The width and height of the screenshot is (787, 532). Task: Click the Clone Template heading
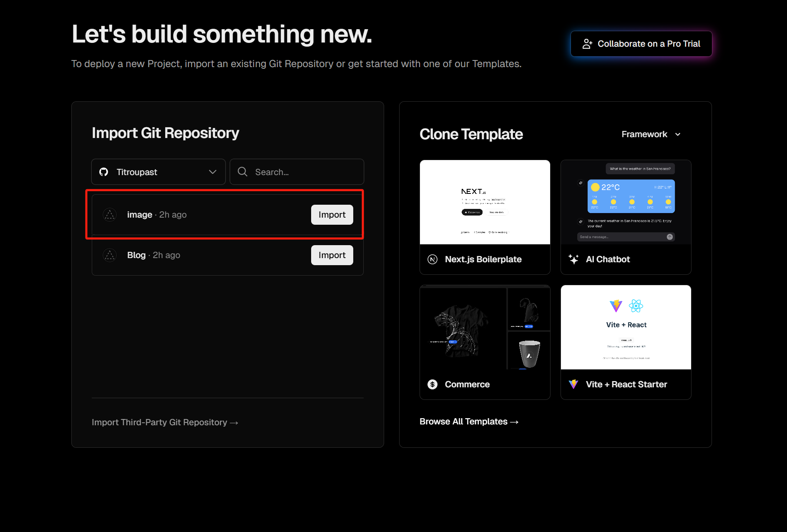tap(471, 134)
